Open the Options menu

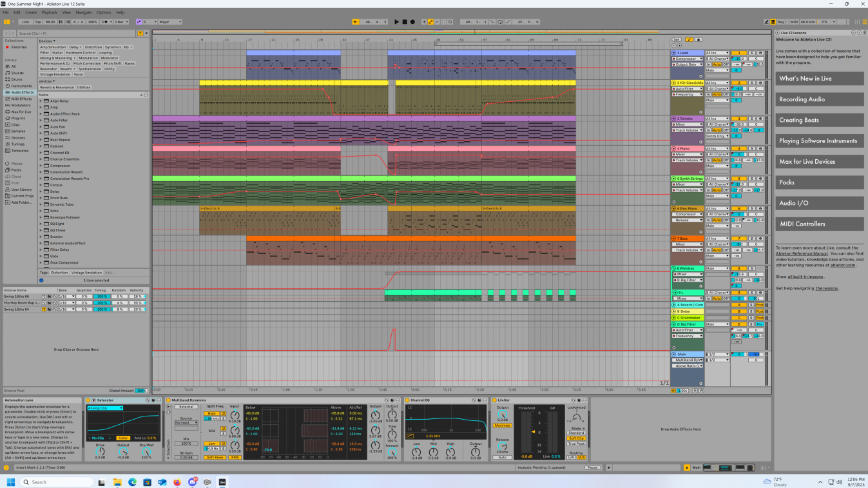tap(104, 12)
